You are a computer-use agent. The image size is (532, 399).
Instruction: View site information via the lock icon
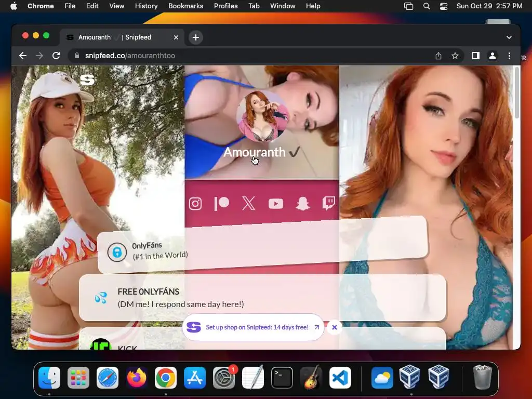tap(77, 56)
